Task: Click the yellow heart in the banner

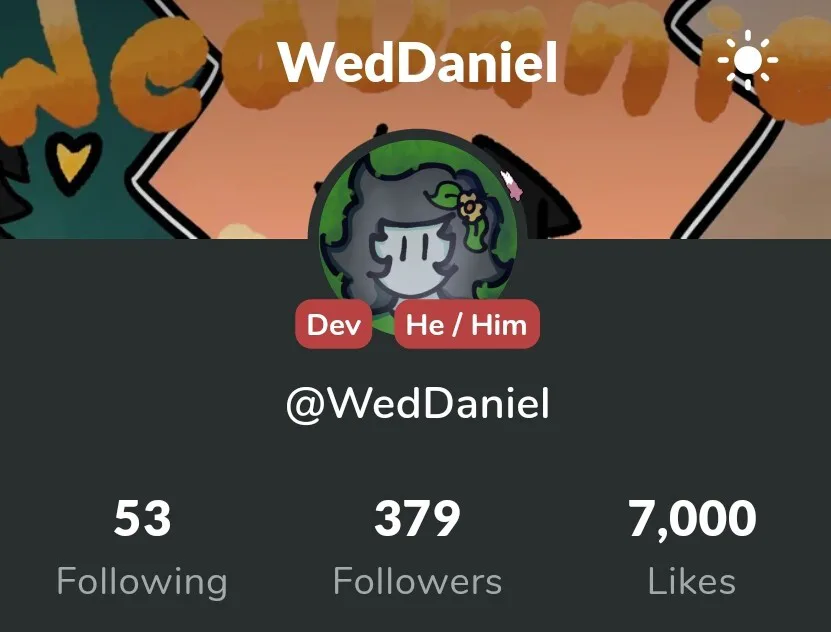Action: point(73,161)
